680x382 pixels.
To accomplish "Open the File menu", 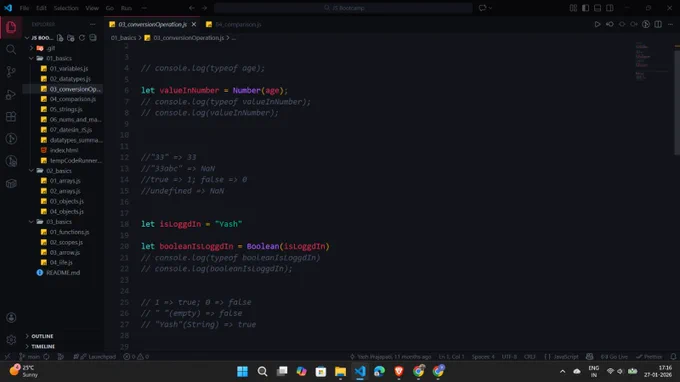I will click(x=24, y=8).
